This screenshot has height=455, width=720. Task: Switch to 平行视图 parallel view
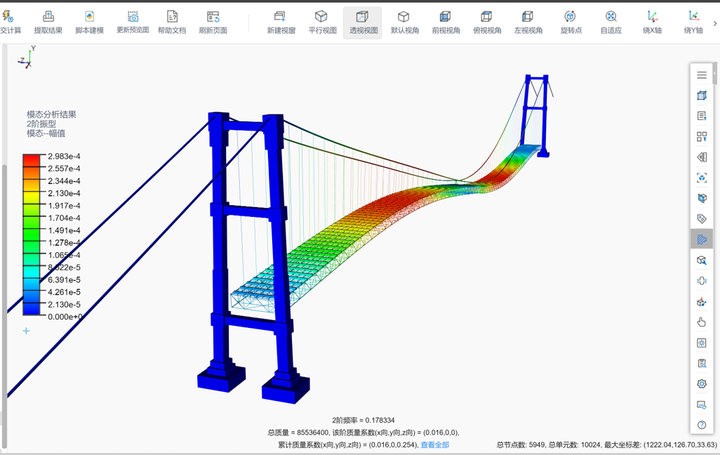tap(321, 21)
